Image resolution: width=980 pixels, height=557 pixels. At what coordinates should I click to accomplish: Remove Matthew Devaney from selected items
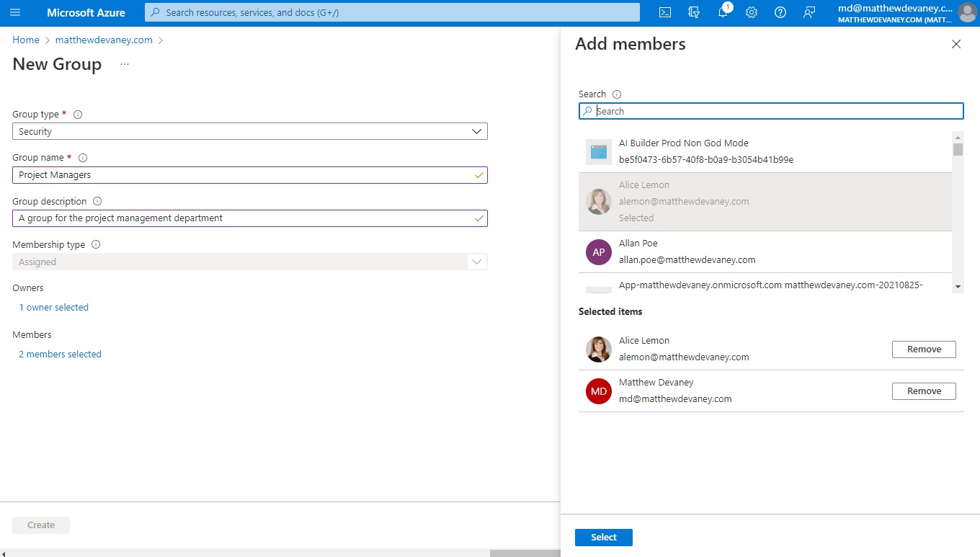coord(924,391)
